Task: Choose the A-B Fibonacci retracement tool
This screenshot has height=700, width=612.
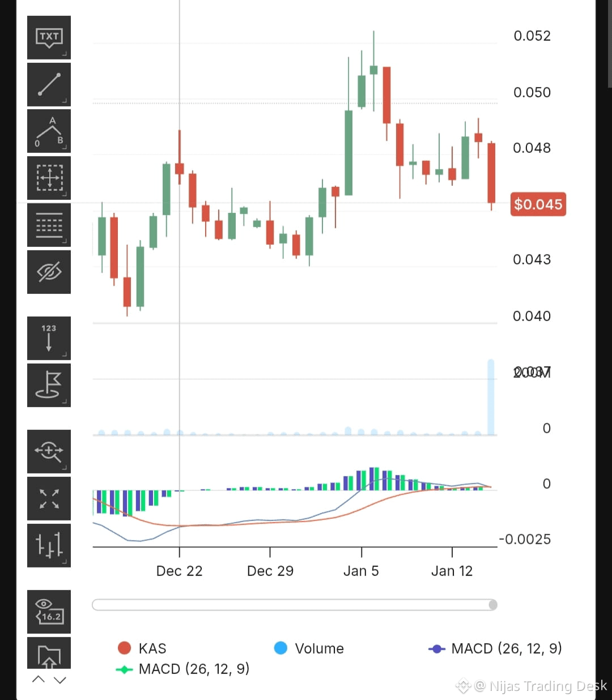Action: 49,131
